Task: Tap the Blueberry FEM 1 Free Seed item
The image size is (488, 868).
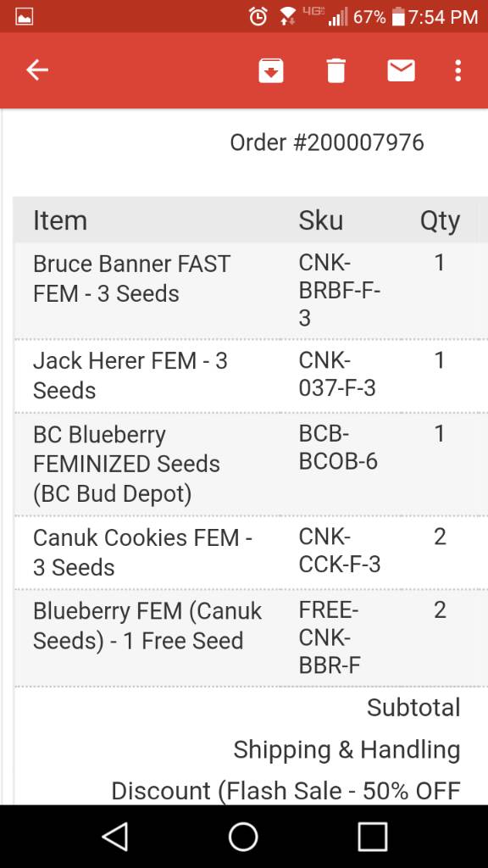Action: [147, 626]
